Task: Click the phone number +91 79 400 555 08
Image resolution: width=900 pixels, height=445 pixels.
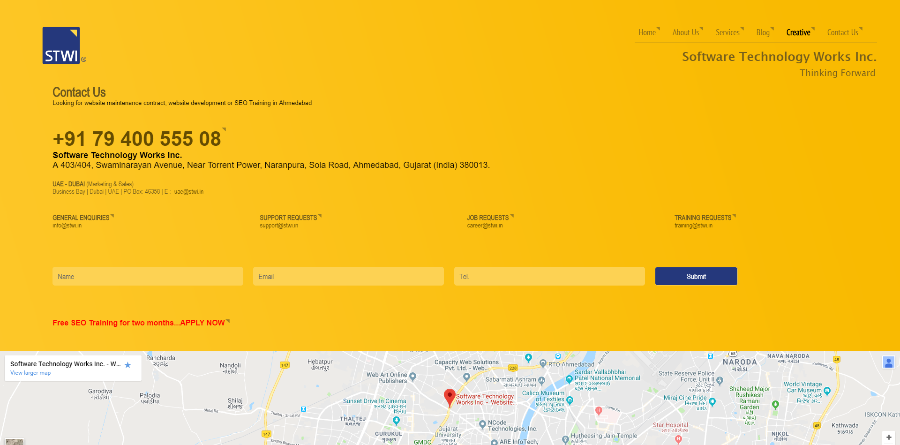Action: click(x=137, y=139)
